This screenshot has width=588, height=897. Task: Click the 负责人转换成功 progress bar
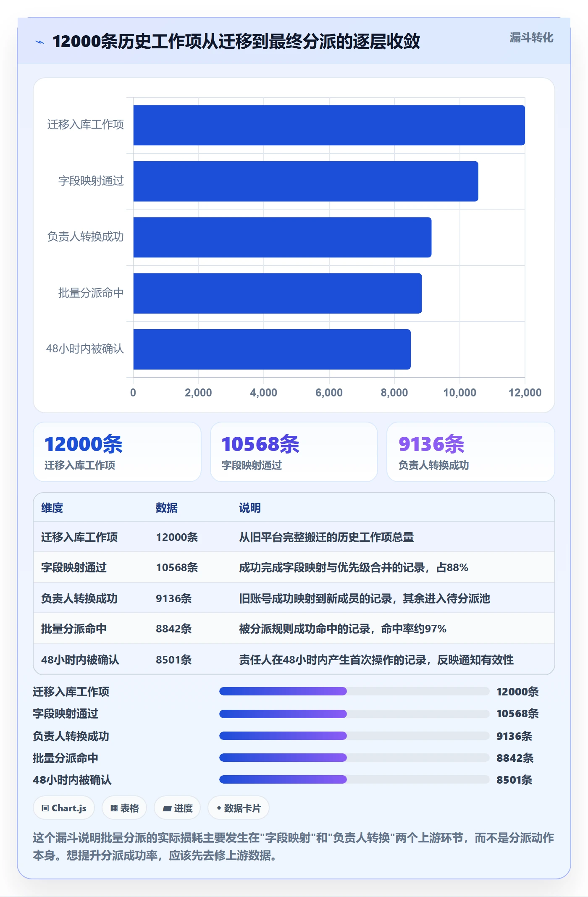click(x=354, y=735)
